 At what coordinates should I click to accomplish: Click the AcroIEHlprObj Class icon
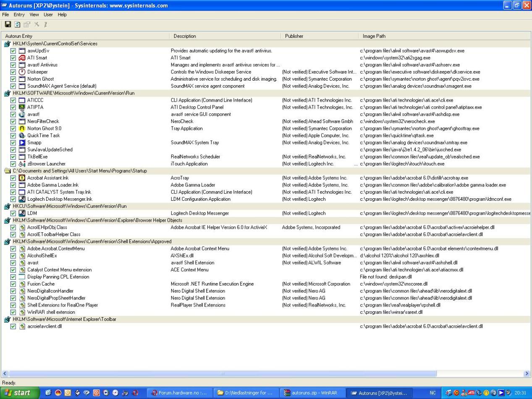point(22,227)
